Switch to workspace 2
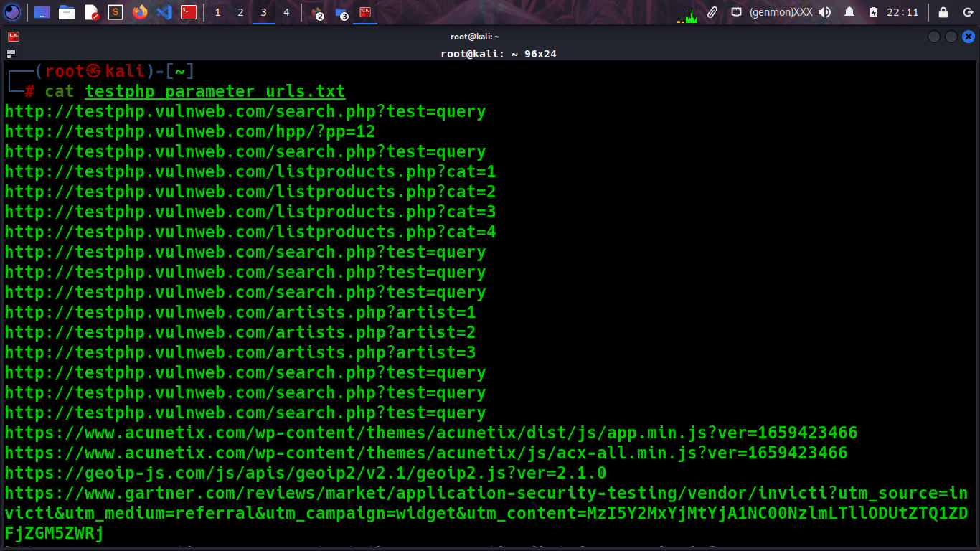980x551 pixels. 241,11
